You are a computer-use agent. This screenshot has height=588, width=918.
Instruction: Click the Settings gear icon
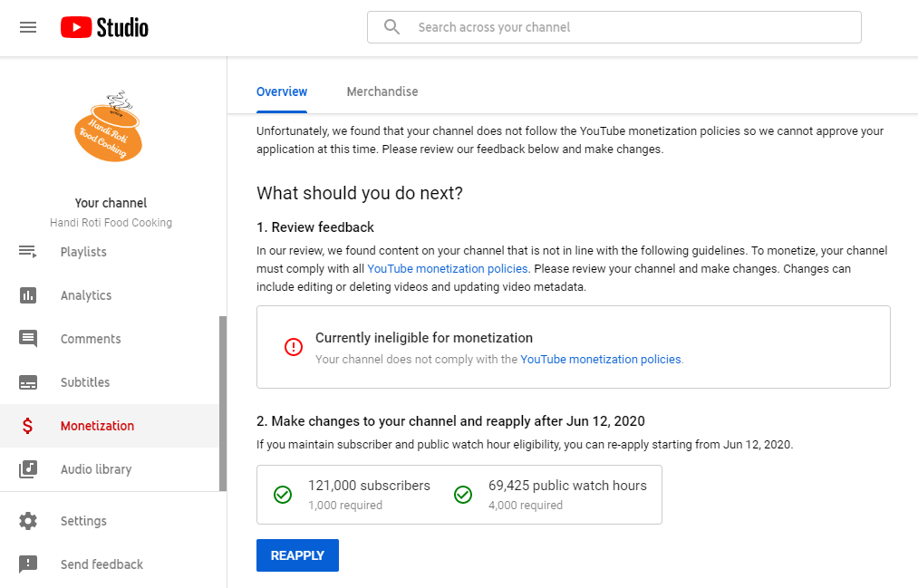tap(28, 521)
